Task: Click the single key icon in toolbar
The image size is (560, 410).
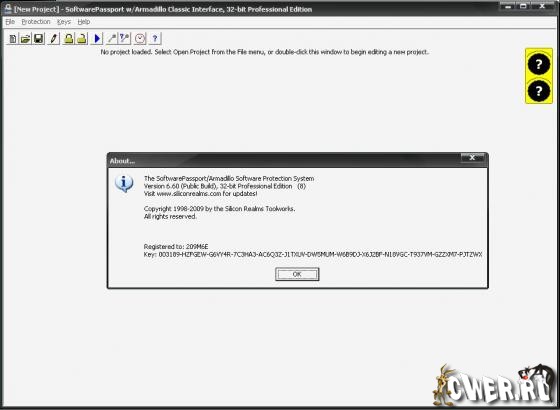Action: coord(112,39)
